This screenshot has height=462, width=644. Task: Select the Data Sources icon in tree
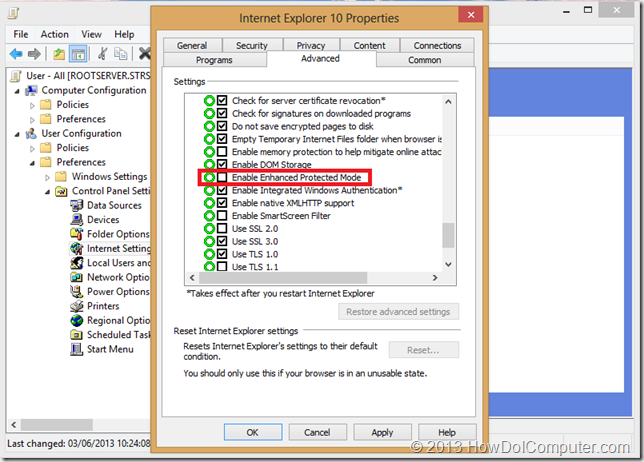click(77, 205)
